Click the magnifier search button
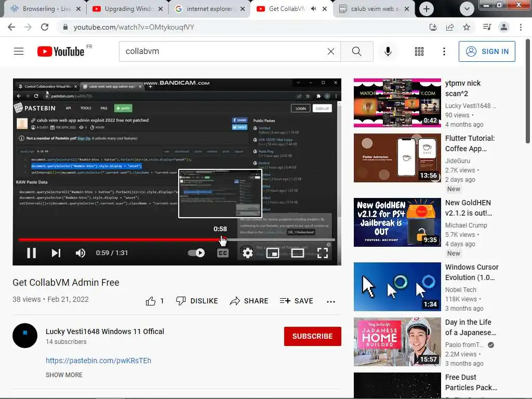The image size is (532, 399). (356, 51)
